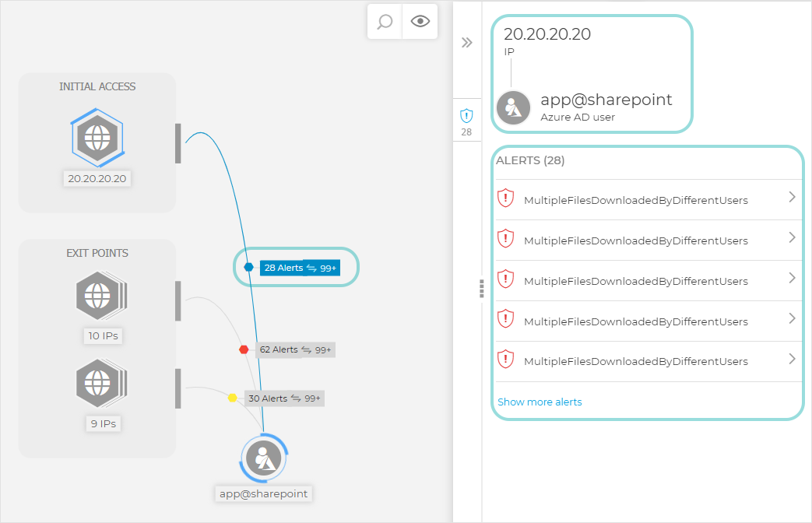Expand the last listed alert's chevron

click(792, 360)
